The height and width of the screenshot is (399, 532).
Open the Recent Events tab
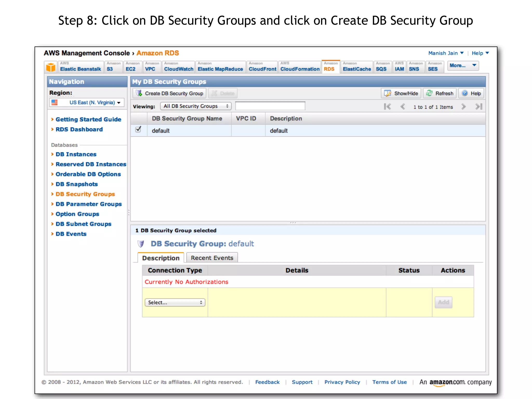click(x=212, y=258)
